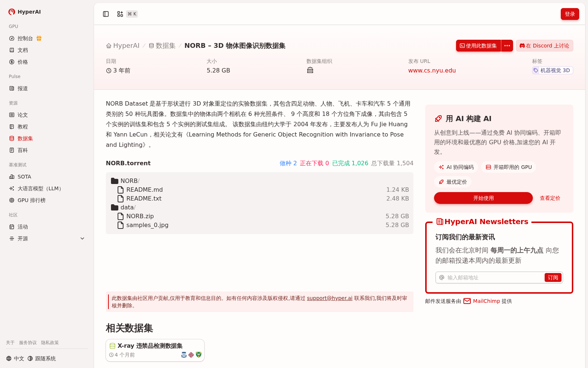Click the green shield badge on X-ray card
This screenshot has width=588, height=368.
198,355
